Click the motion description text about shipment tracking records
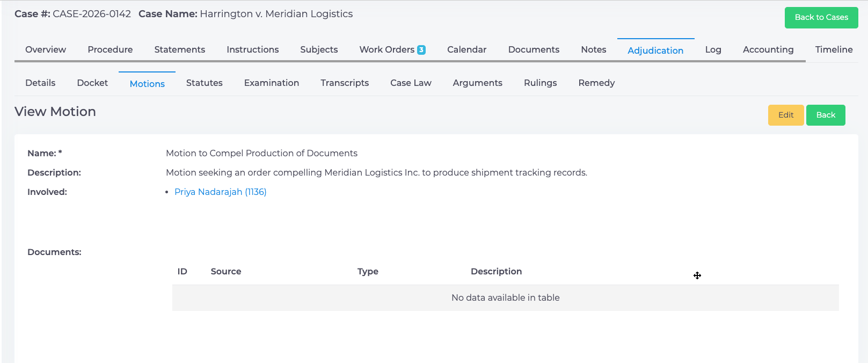 coord(376,172)
